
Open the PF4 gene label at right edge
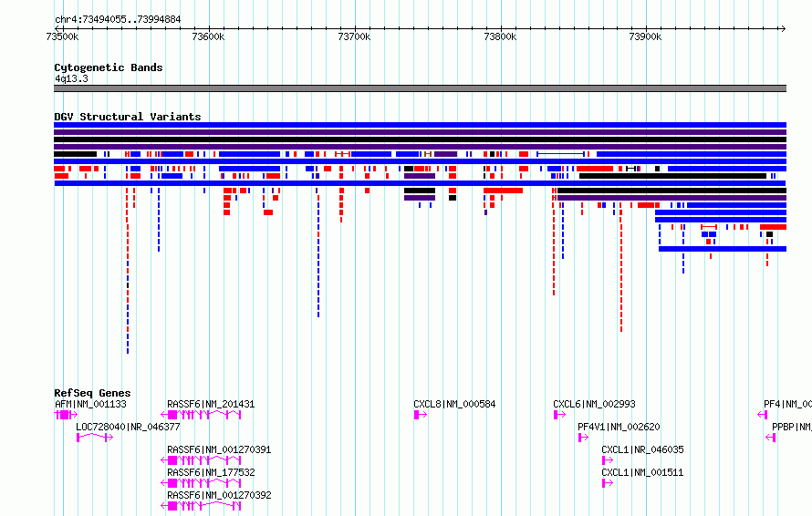(x=787, y=404)
